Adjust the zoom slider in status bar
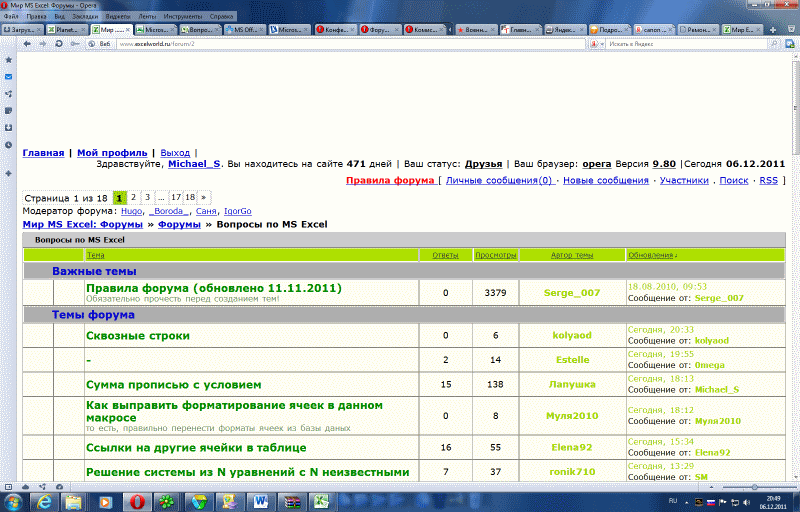 (x=754, y=487)
